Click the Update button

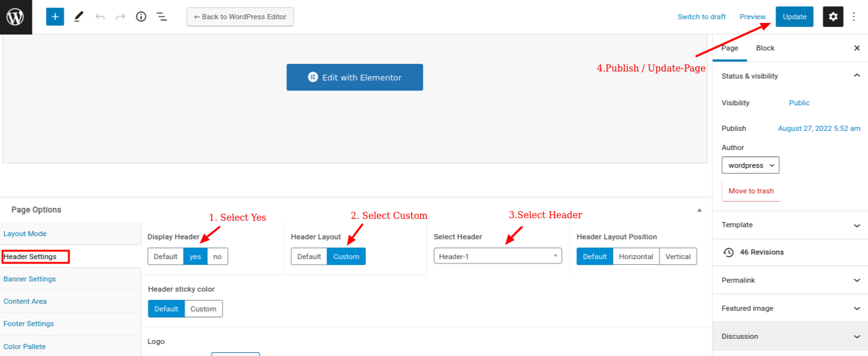pos(795,17)
